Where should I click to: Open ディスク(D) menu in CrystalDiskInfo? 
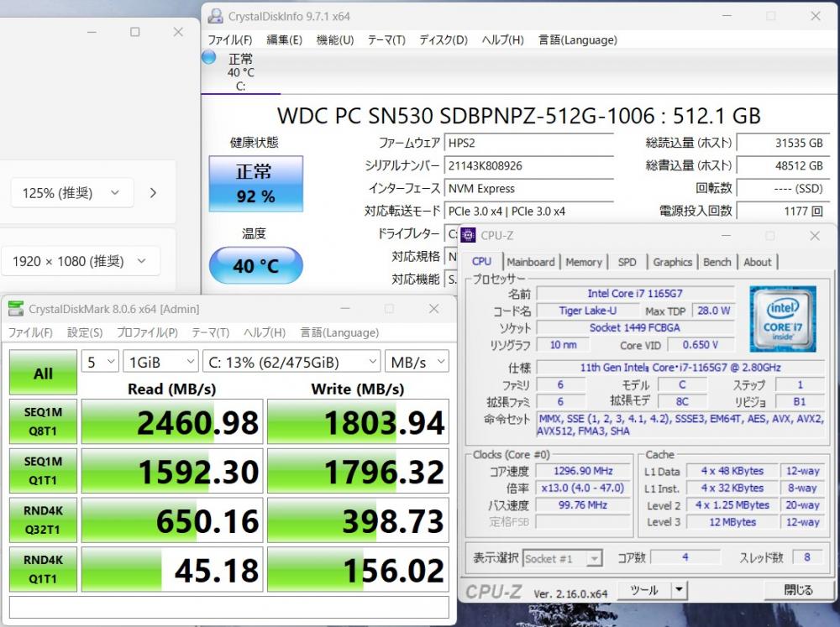(x=443, y=40)
